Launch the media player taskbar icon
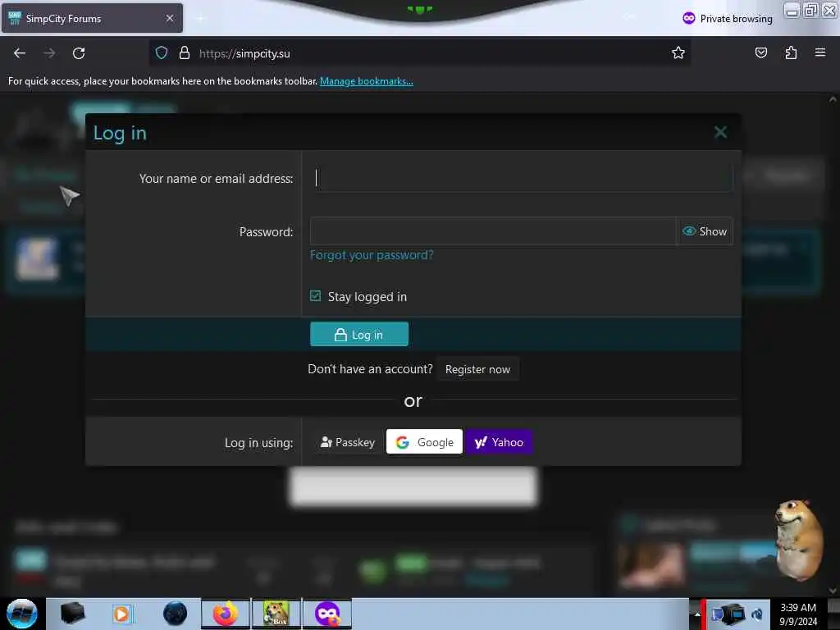Screen dimensions: 840x630 [122, 614]
